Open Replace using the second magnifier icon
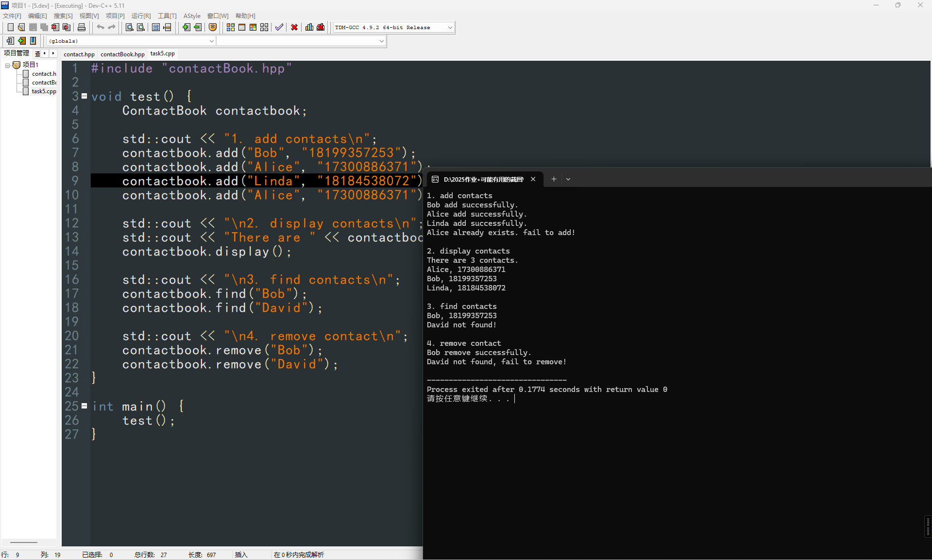The height and width of the screenshot is (560, 932). [x=141, y=27]
